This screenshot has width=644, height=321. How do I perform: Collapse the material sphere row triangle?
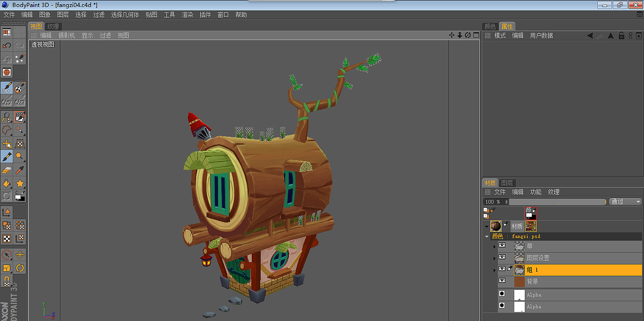point(487,226)
